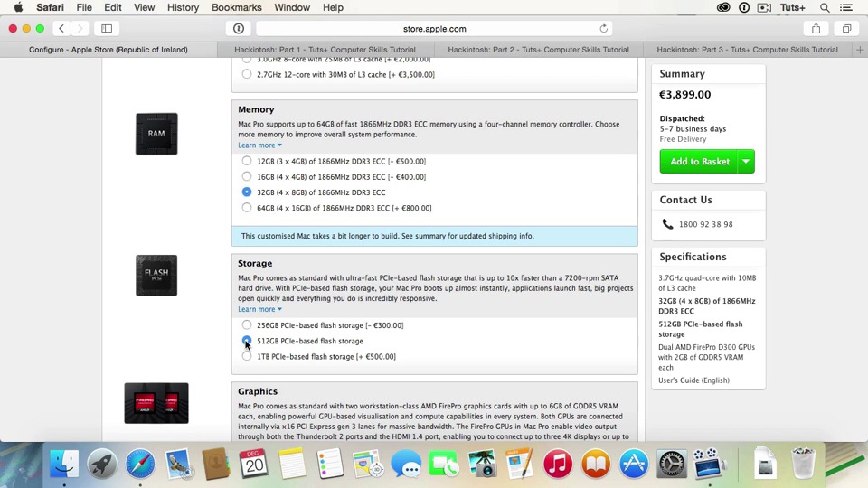Reload the page with the refresh icon
The image size is (868, 488).
603,28
